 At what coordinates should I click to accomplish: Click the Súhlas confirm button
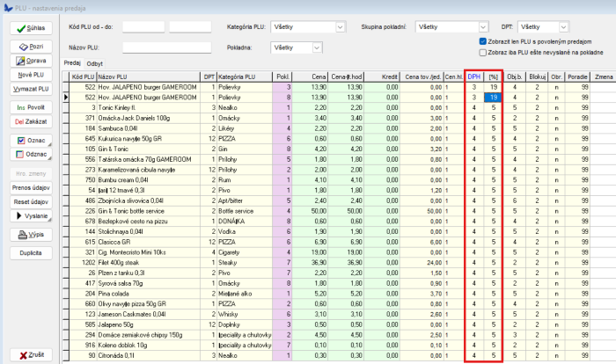pyautogui.click(x=31, y=28)
